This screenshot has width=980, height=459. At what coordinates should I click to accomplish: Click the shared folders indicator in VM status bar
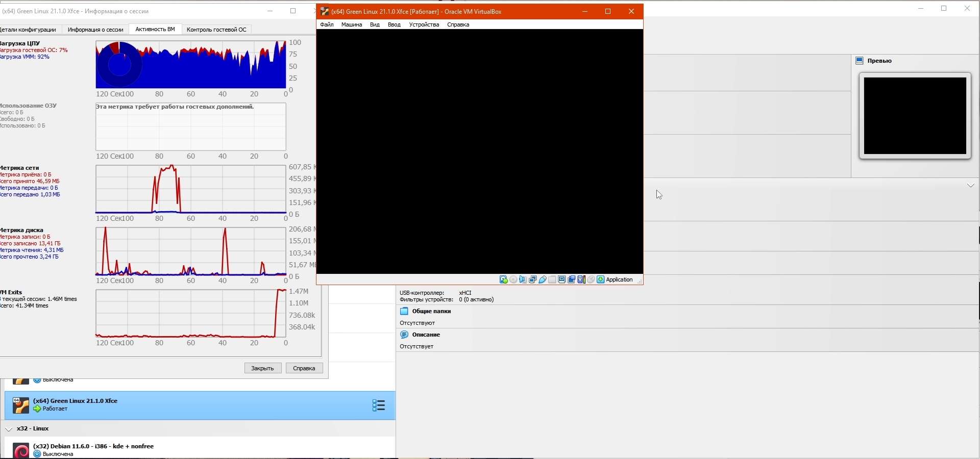[x=552, y=279]
